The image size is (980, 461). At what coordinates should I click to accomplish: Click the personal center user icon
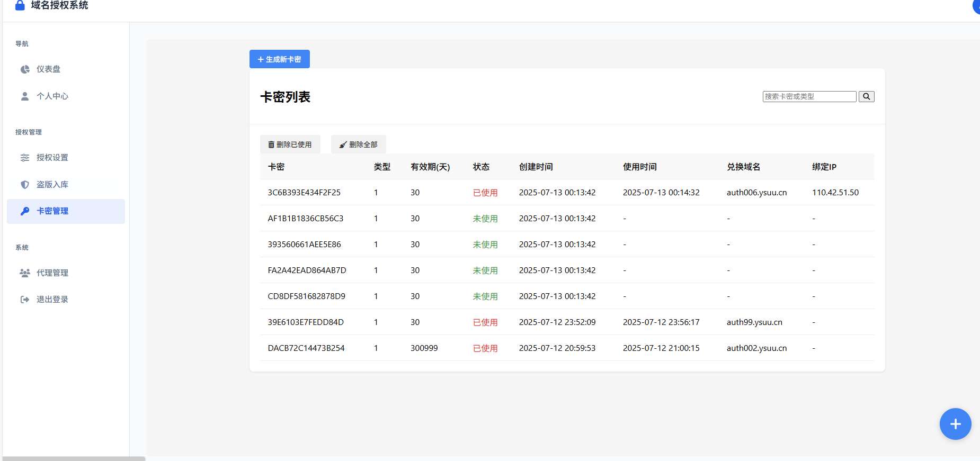pos(25,96)
